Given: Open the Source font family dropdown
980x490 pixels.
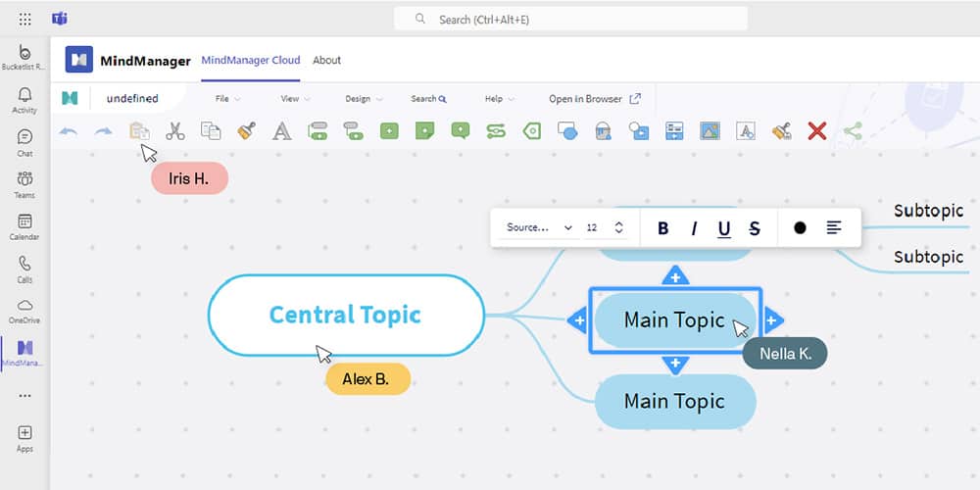Looking at the screenshot, I should point(538,227).
